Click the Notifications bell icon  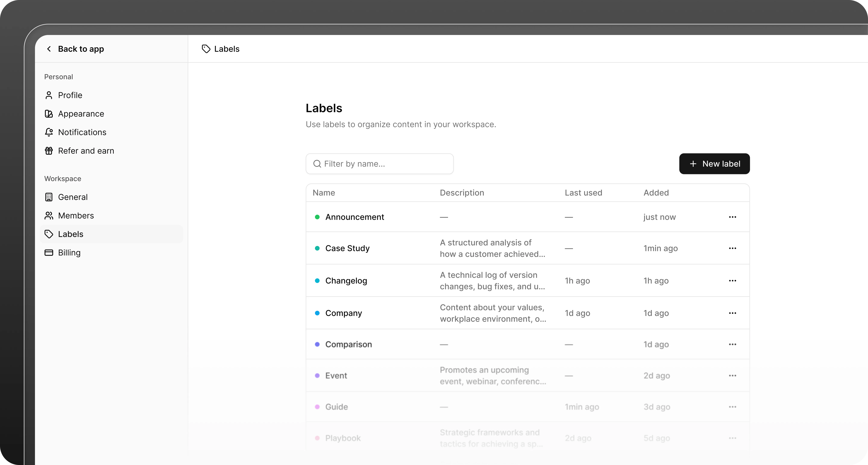[49, 132]
